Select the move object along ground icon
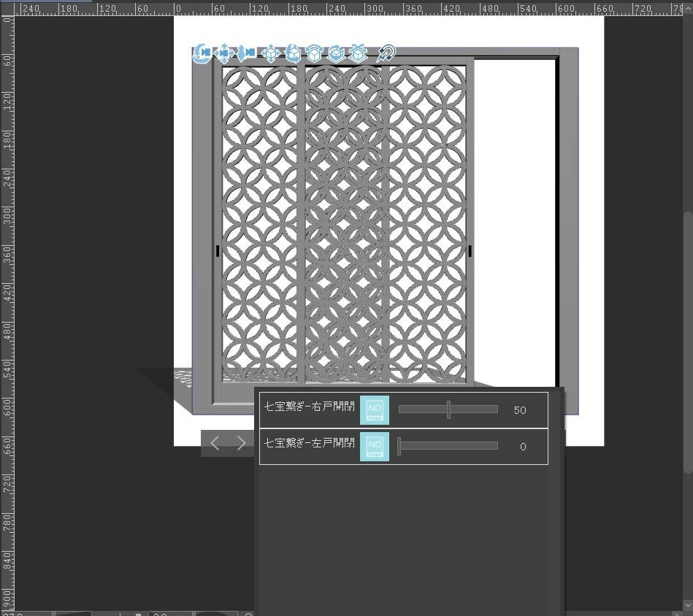 click(358, 53)
